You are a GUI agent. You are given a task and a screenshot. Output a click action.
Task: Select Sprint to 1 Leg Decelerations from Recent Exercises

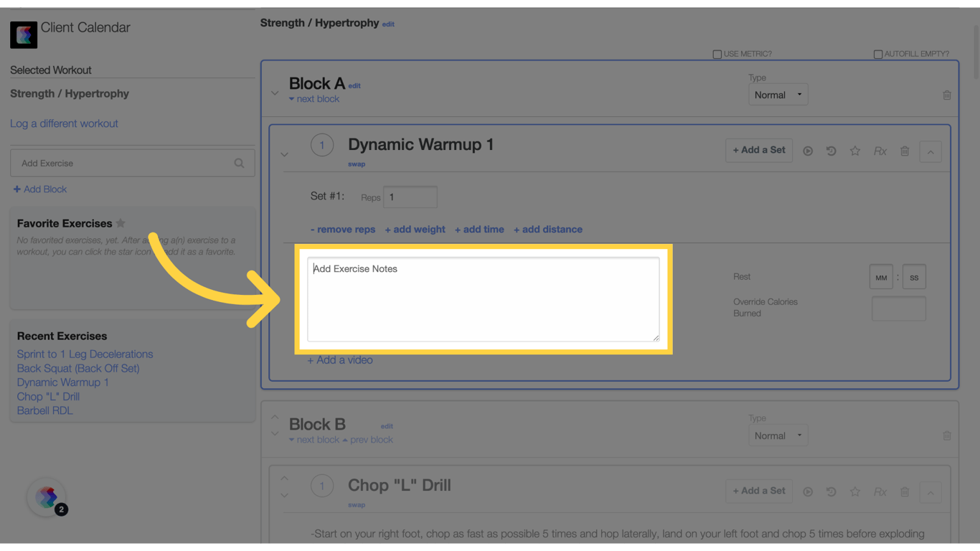point(85,354)
